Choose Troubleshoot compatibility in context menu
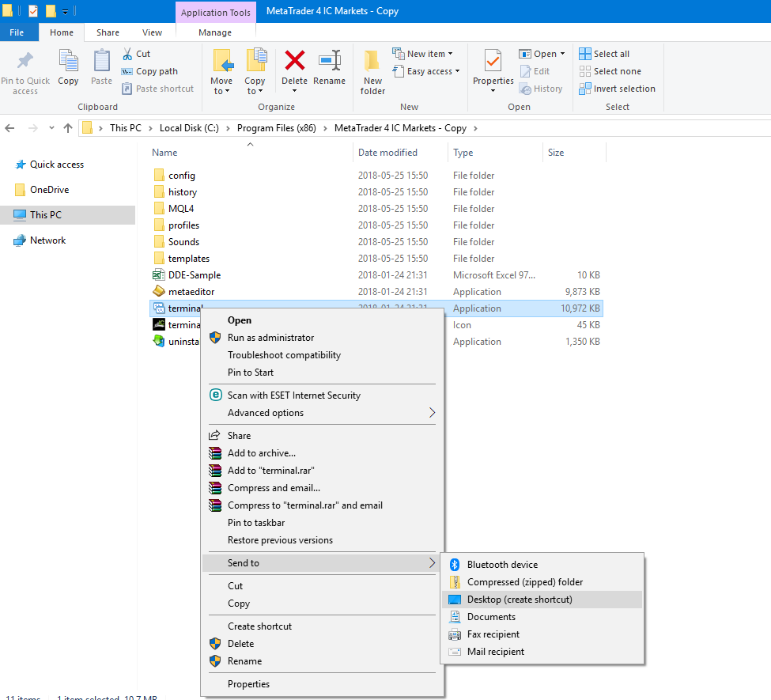This screenshot has height=700, width=771. [284, 355]
